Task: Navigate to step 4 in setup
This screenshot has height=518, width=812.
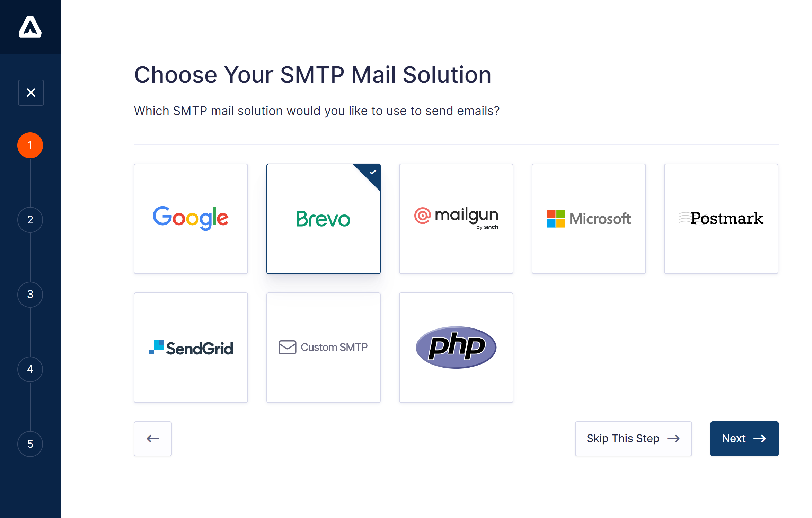Action: (30, 369)
